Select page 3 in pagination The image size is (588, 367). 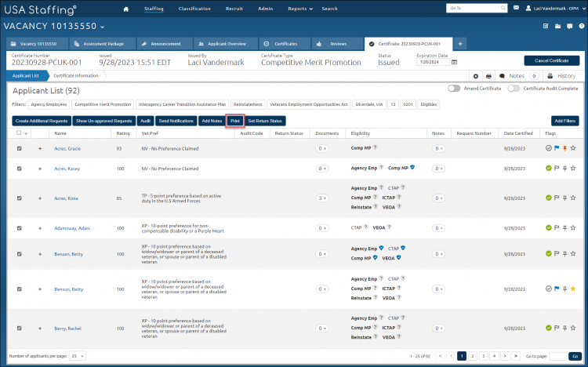click(x=484, y=356)
